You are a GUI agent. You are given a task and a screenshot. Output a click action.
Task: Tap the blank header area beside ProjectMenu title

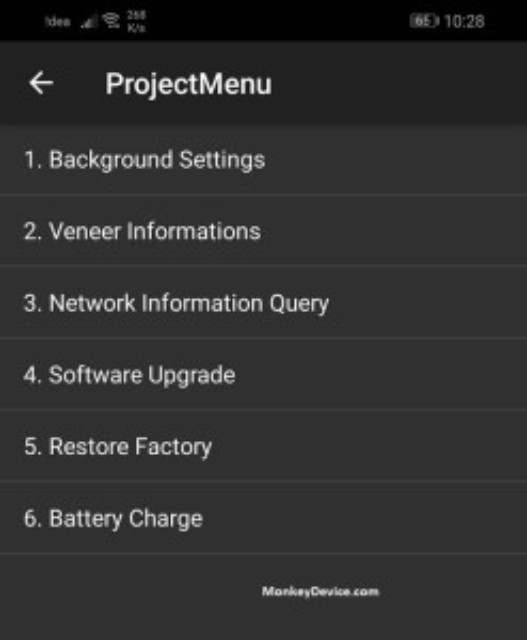pos(398,83)
